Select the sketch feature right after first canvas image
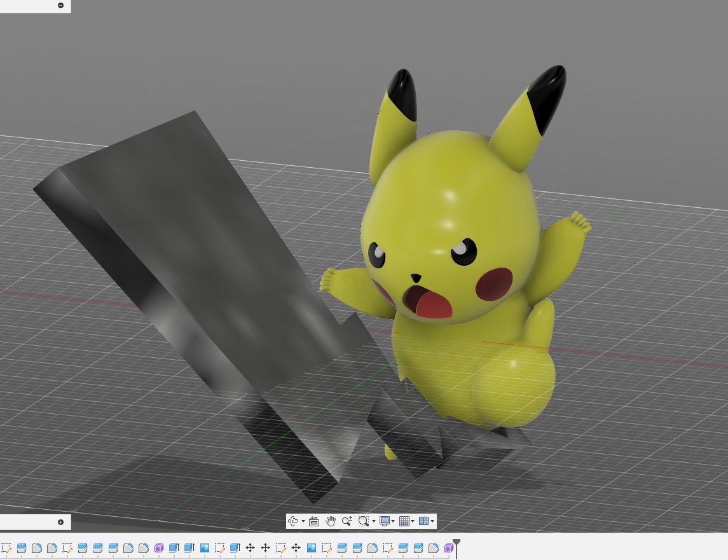This screenshot has width=728, height=560. pos(219,548)
